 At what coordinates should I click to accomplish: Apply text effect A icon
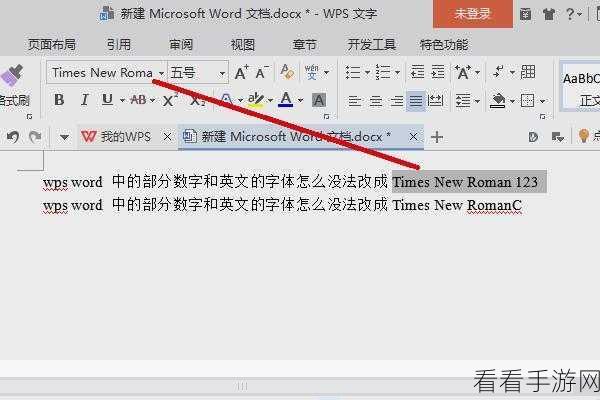tap(227, 100)
